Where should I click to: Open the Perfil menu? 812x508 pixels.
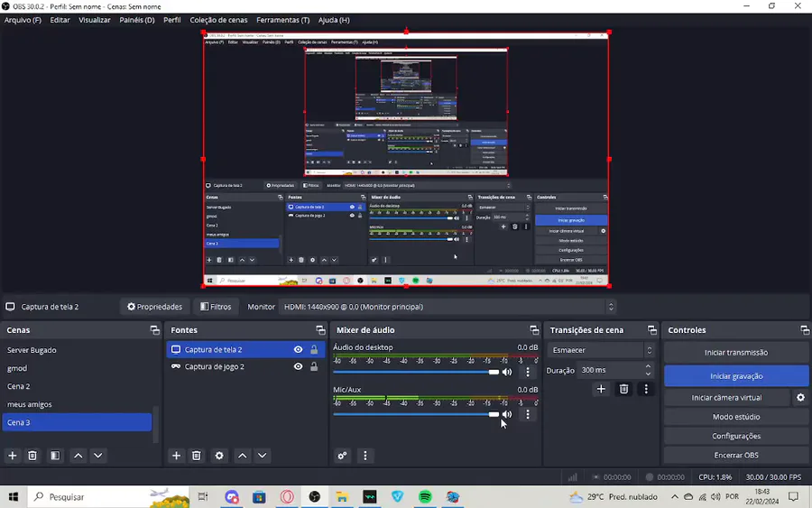(x=172, y=20)
